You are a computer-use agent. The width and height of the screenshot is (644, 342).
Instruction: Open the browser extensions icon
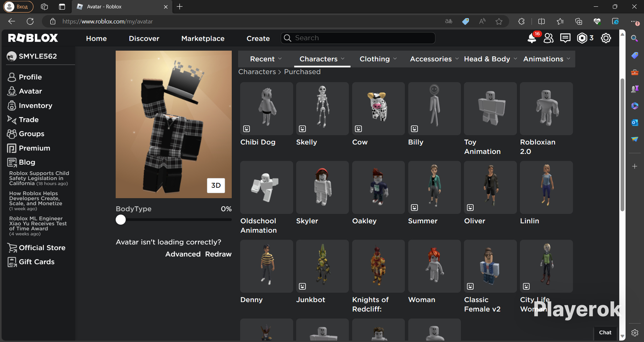(x=521, y=22)
